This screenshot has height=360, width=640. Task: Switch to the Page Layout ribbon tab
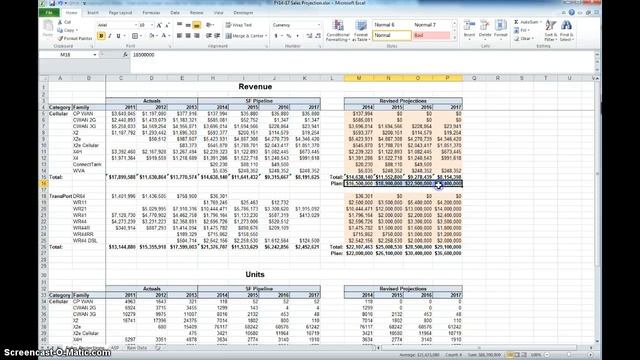click(120, 13)
